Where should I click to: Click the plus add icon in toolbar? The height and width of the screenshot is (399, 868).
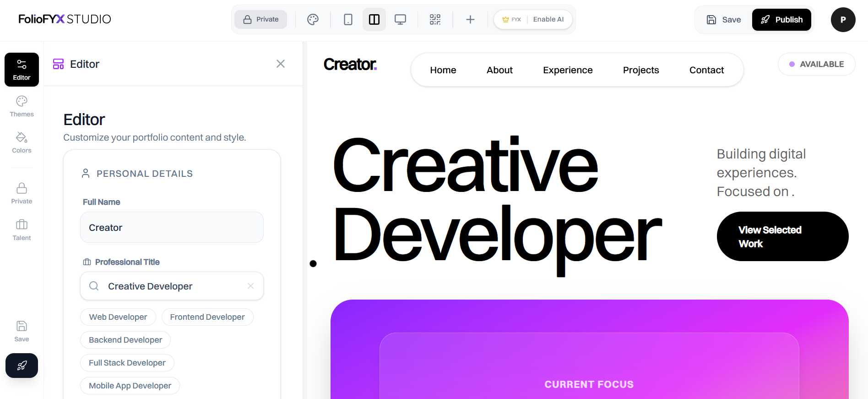tap(470, 19)
